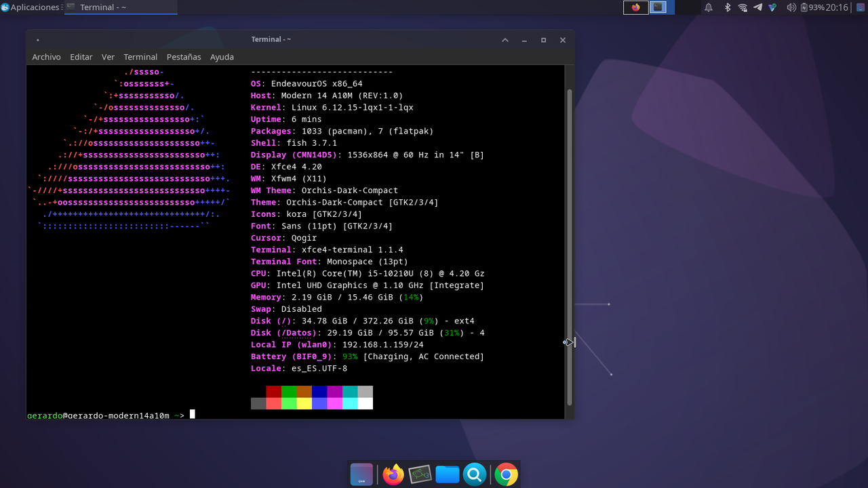Click the 'Packages: 1033 (pacman)' line
Image resolution: width=868 pixels, height=488 pixels.
[342, 131]
